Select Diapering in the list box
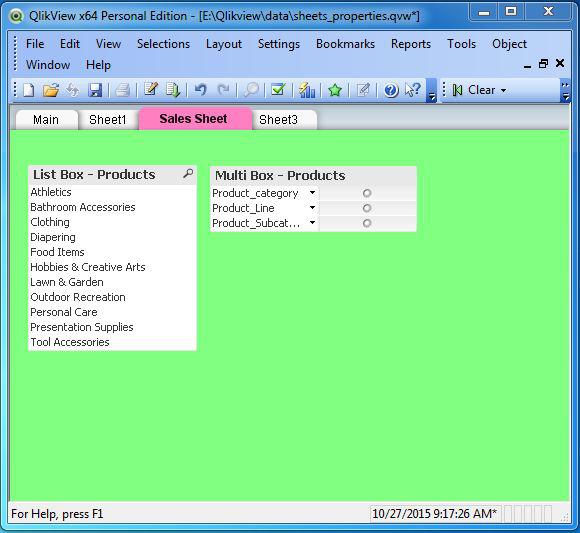This screenshot has width=580, height=533. 112,237
